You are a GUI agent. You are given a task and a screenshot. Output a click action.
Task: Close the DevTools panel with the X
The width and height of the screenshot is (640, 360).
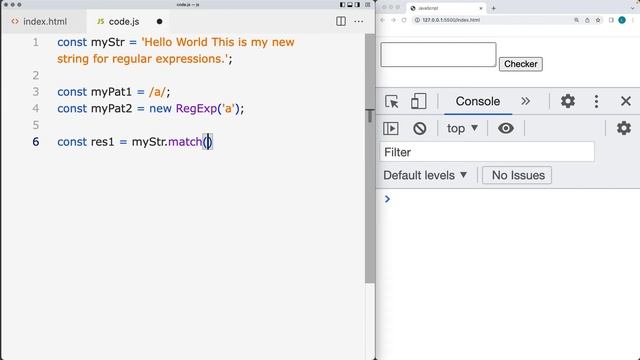(626, 101)
